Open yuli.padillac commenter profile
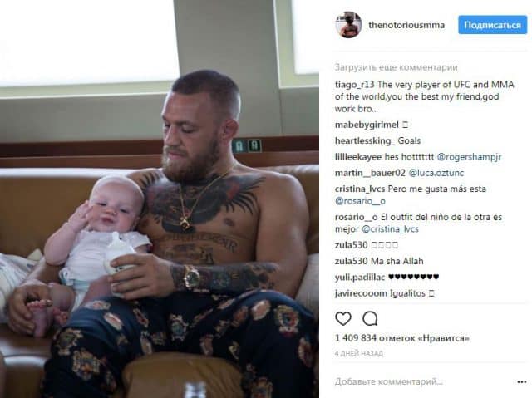 pyautogui.click(x=360, y=278)
